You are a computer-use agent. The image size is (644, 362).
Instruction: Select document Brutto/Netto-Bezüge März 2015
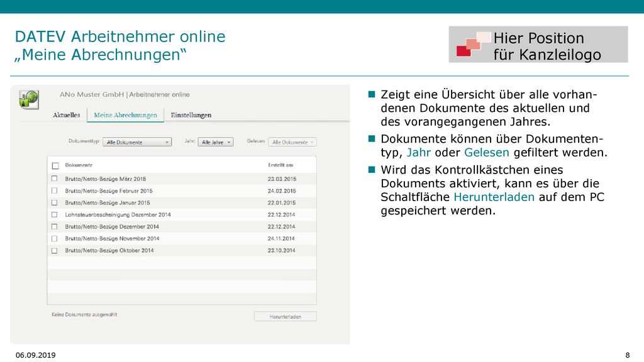tap(106, 179)
